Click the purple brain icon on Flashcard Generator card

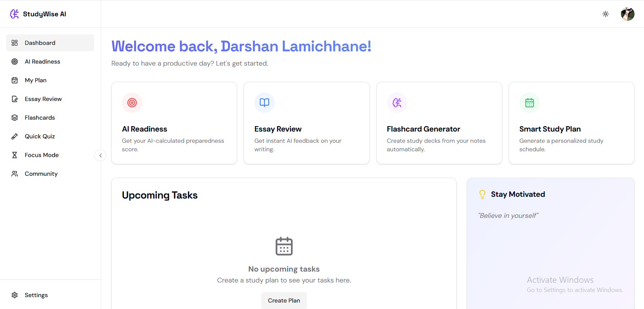(397, 103)
